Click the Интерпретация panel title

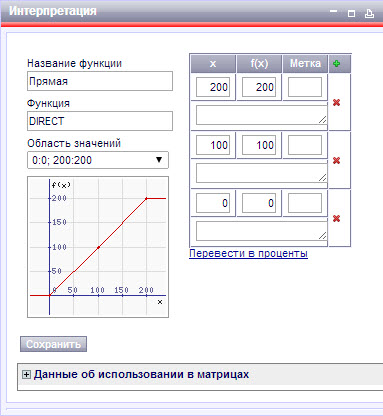[53, 11]
